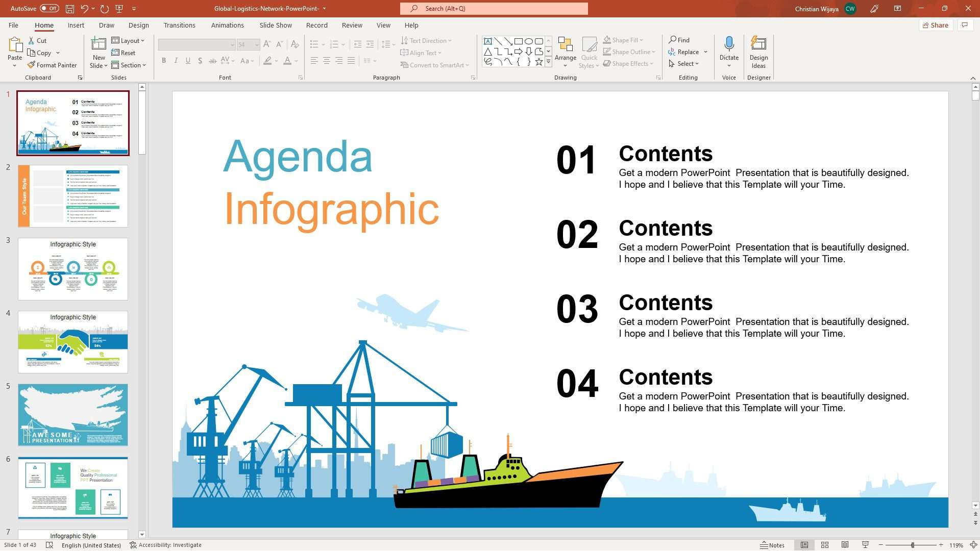Screen dimensions: 980x551
Task: Justify paragraph text alignment
Action: click(x=351, y=61)
